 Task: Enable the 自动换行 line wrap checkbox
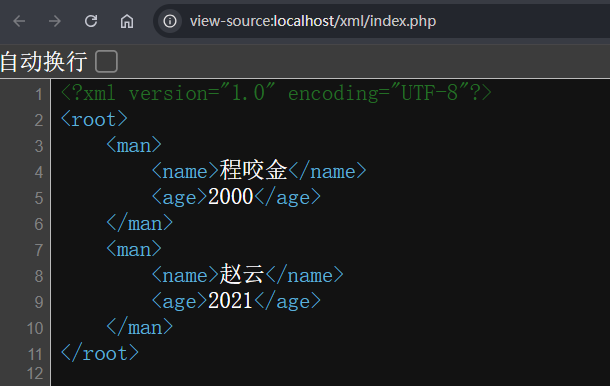click(106, 61)
